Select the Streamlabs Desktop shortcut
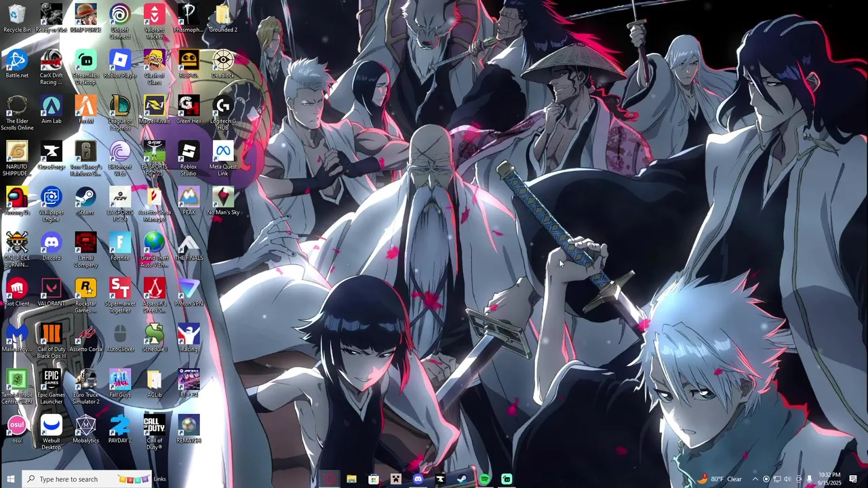Viewport: 868px width, 488px height. (85, 67)
